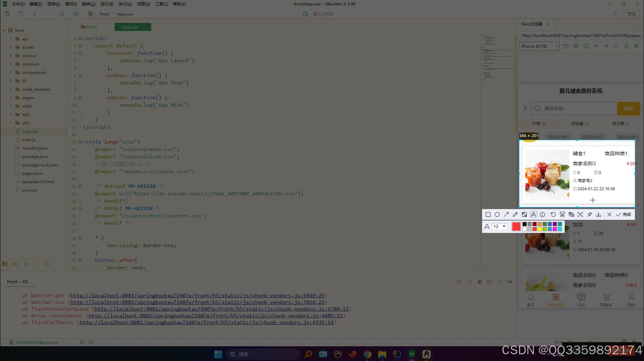Screen dimensions: 644x361
Task: Pick the magenta color swatch
Action: pyautogui.click(x=555, y=229)
